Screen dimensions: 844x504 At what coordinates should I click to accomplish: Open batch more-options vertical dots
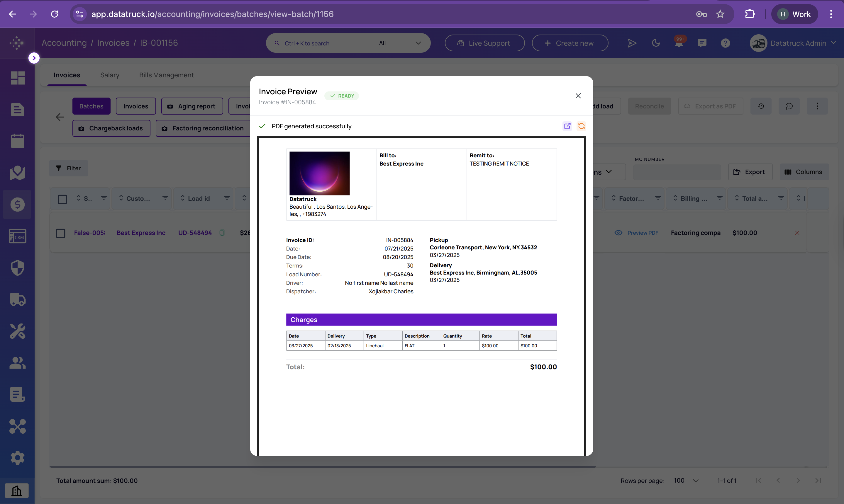(817, 106)
